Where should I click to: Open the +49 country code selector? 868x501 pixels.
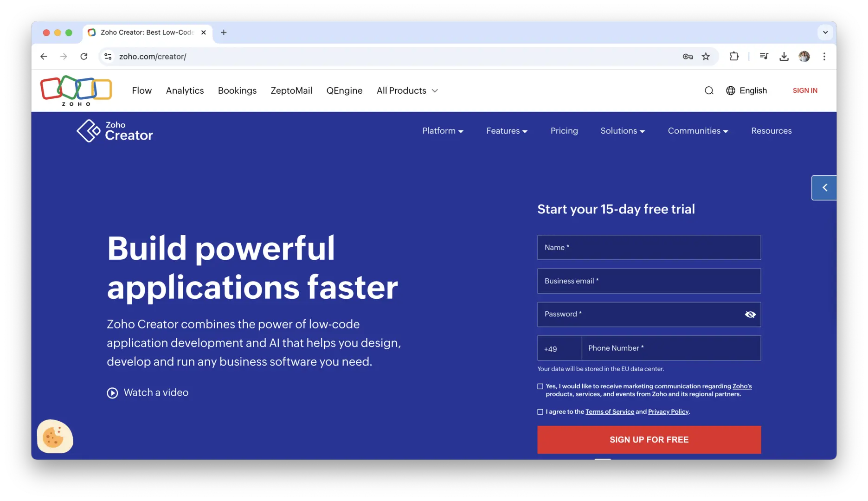pyautogui.click(x=559, y=348)
